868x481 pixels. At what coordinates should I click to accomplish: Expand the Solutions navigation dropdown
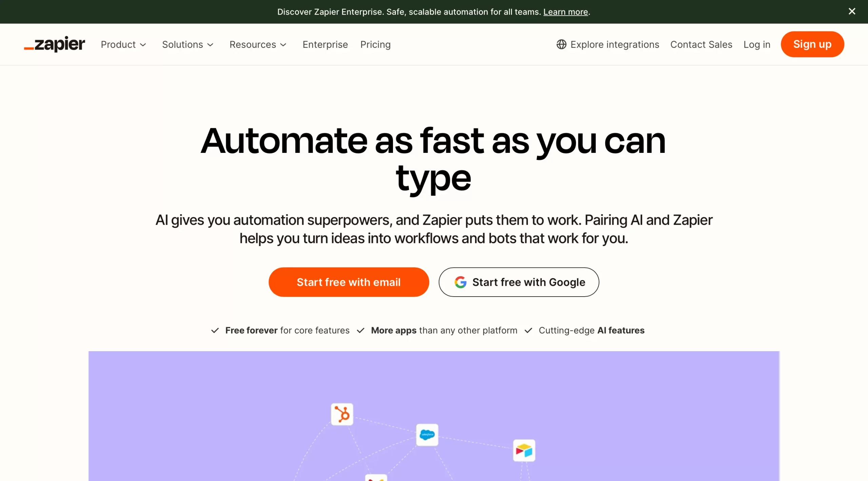[x=187, y=44]
